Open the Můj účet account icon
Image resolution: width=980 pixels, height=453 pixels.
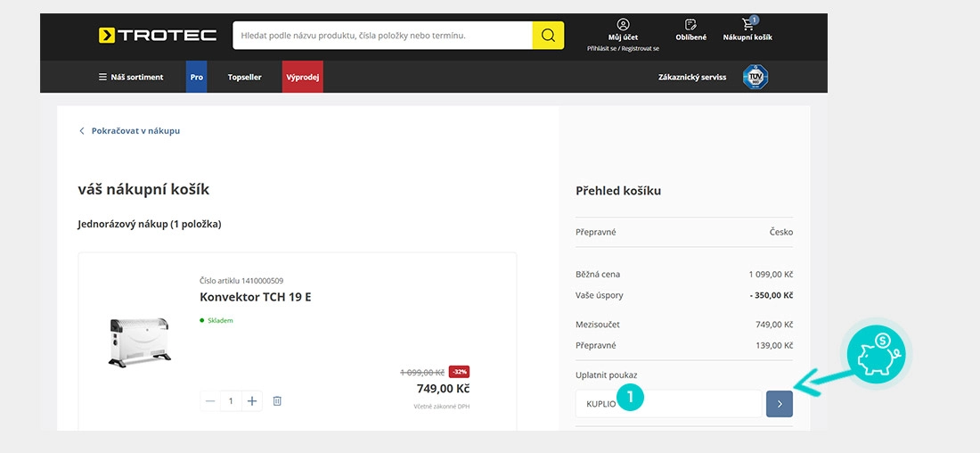(623, 24)
